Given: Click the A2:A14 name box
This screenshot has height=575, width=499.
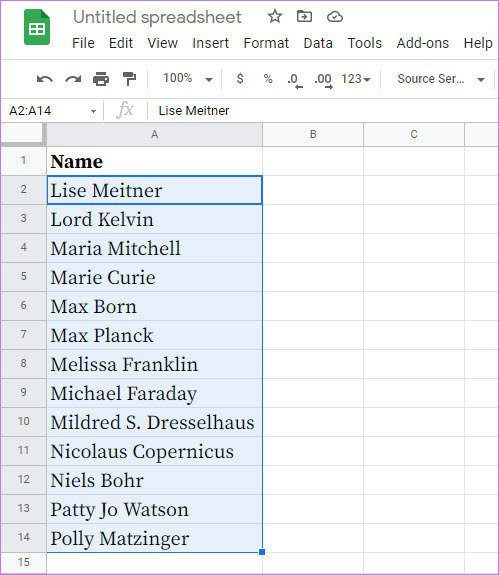Looking at the screenshot, I should click(x=52, y=110).
